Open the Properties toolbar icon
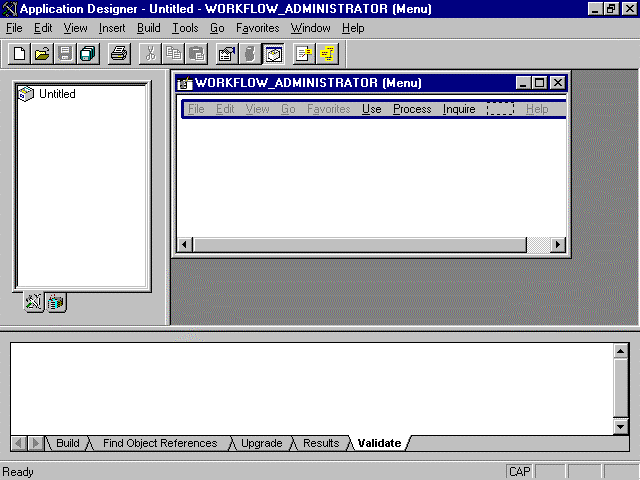Screen dimensions: 640x480 (x=227, y=54)
